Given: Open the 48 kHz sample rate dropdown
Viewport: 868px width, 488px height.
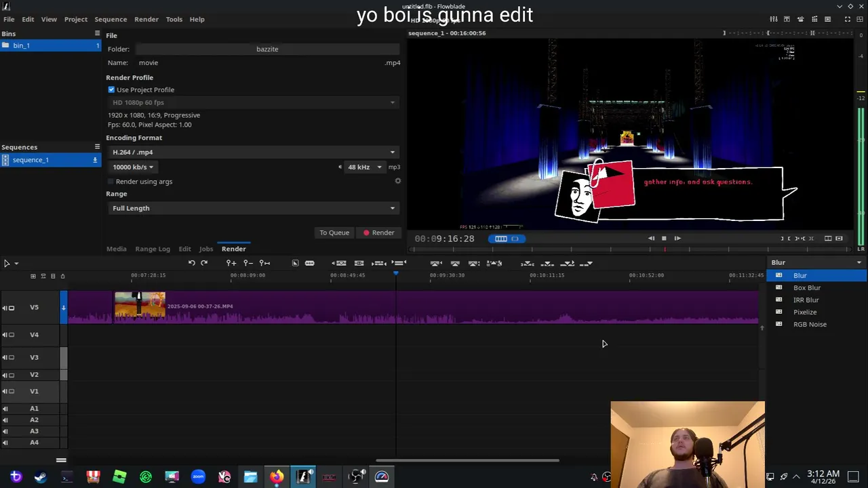Looking at the screenshot, I should tap(365, 167).
